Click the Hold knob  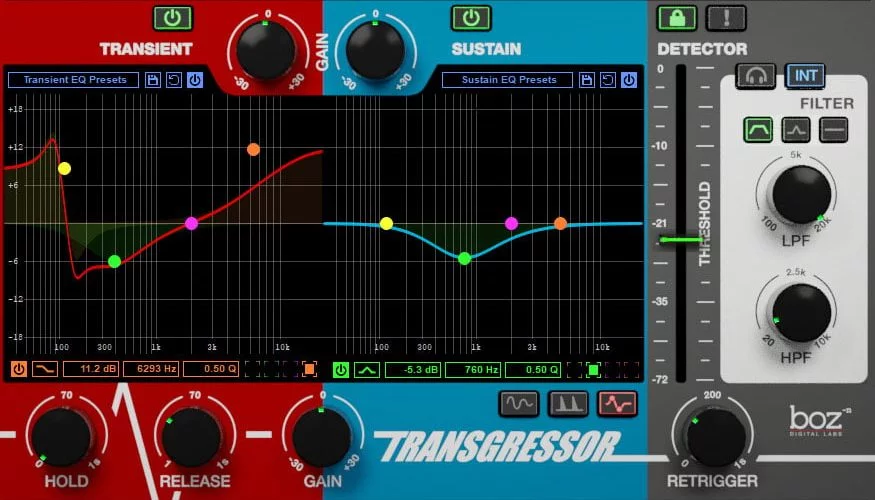(x=61, y=438)
